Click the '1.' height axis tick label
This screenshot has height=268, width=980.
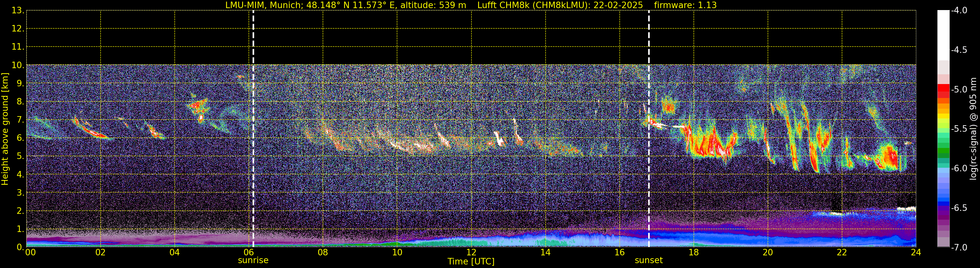pyautogui.click(x=20, y=229)
